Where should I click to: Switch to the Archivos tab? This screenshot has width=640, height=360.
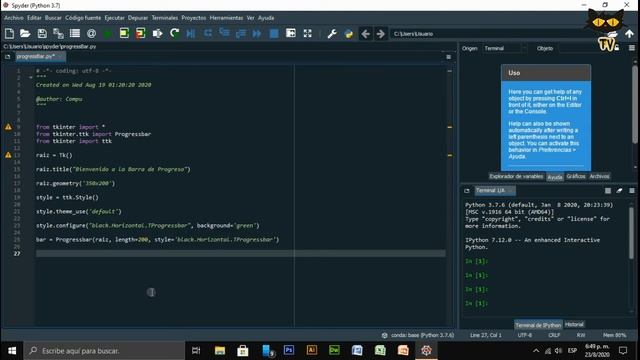click(x=599, y=177)
